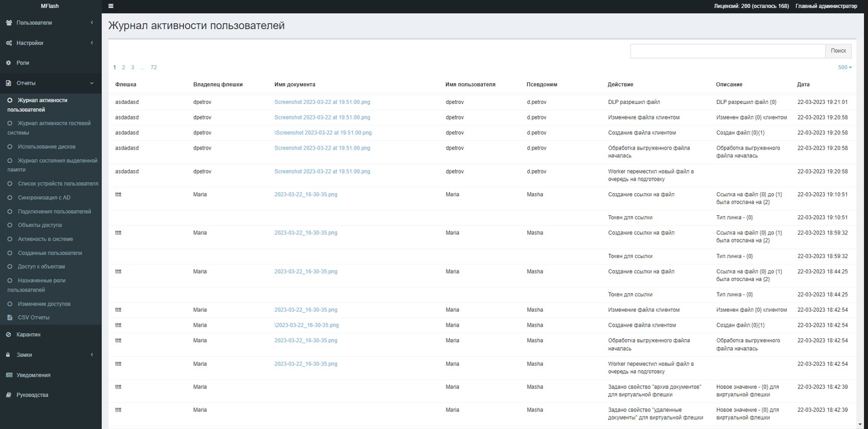
Task: Open Журнал активности гостевой системы
Action: pyautogui.click(x=54, y=123)
